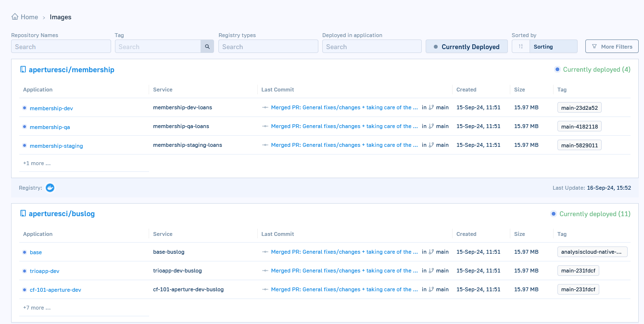Click the main-23d2a52 tag badge
This screenshot has height=324, width=644.
tap(579, 108)
